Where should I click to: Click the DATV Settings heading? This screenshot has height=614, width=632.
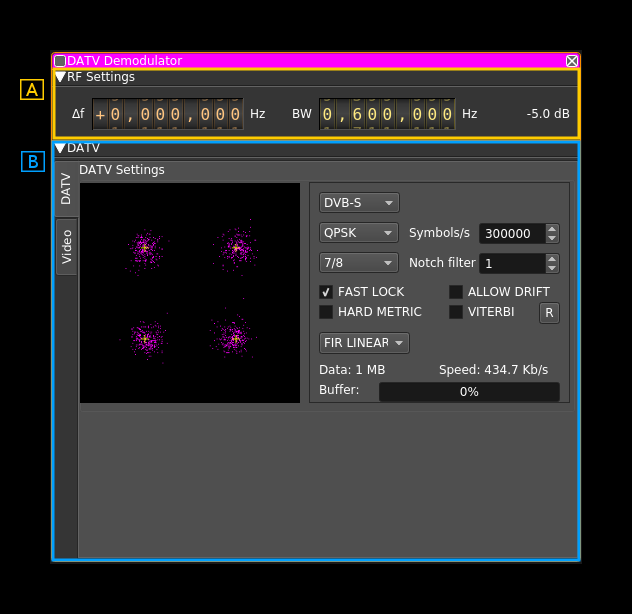(x=122, y=170)
